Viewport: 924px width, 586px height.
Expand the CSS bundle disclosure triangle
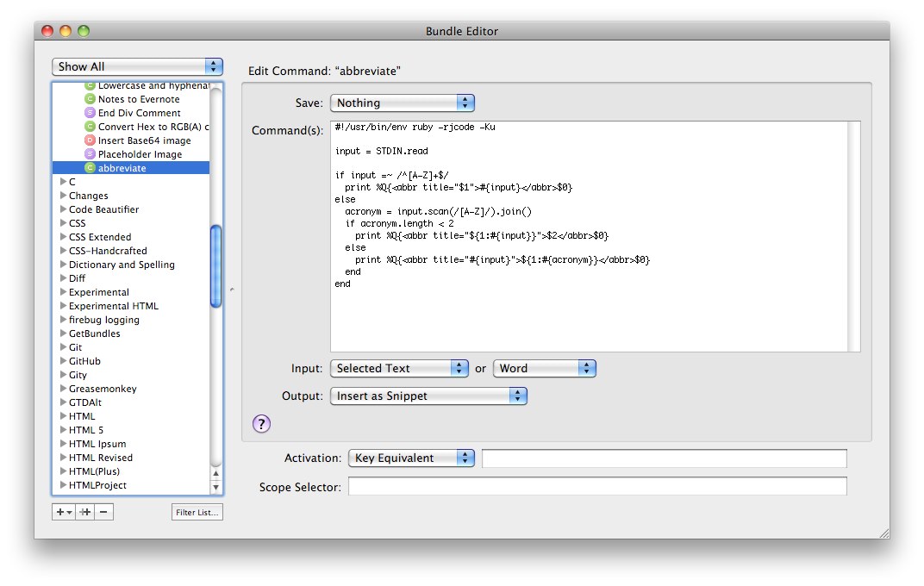coord(63,223)
